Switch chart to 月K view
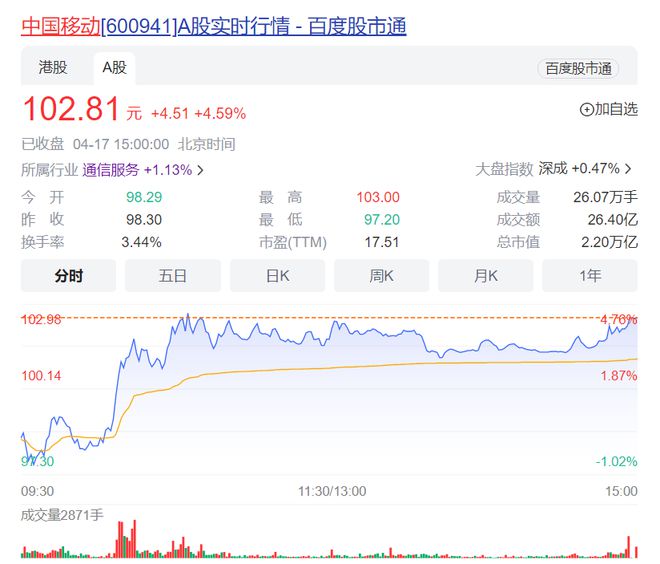This screenshot has width=660, height=564. pyautogui.click(x=486, y=276)
